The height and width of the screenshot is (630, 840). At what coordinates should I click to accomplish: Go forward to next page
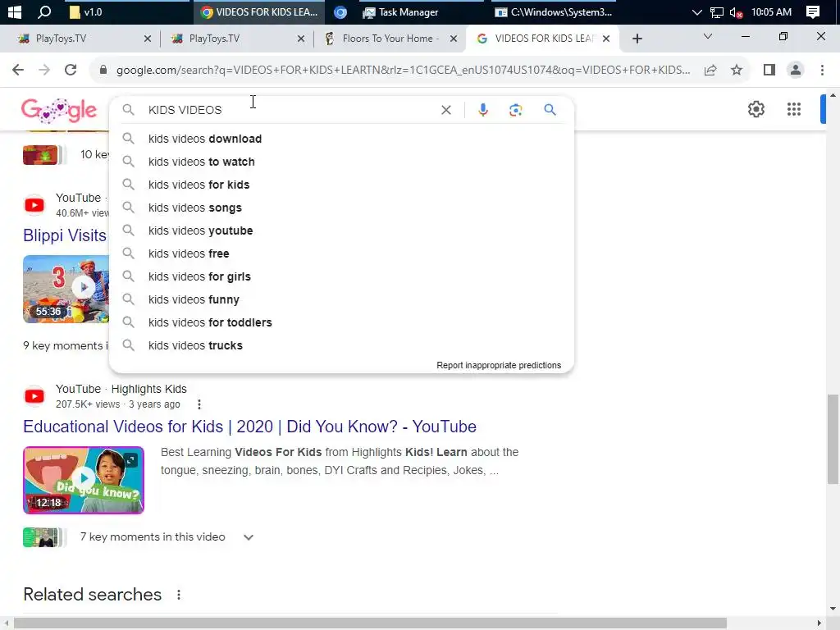[x=44, y=70]
